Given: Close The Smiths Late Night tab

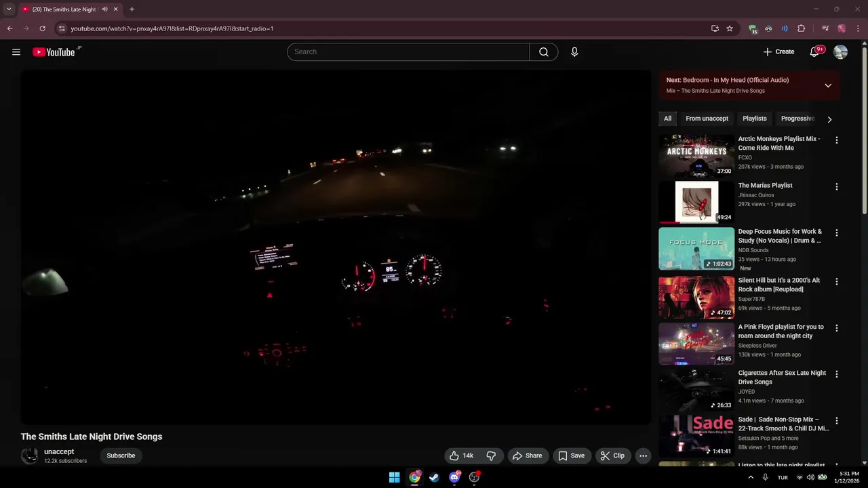Looking at the screenshot, I should tap(115, 9).
